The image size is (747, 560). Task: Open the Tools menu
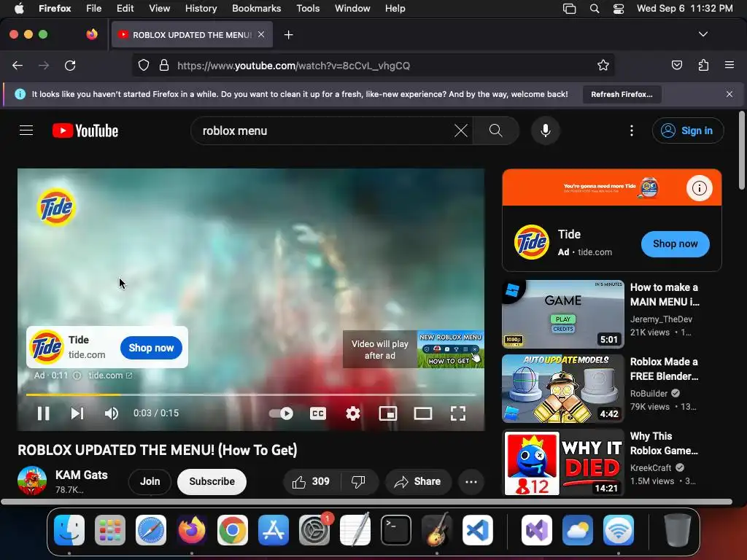(308, 8)
